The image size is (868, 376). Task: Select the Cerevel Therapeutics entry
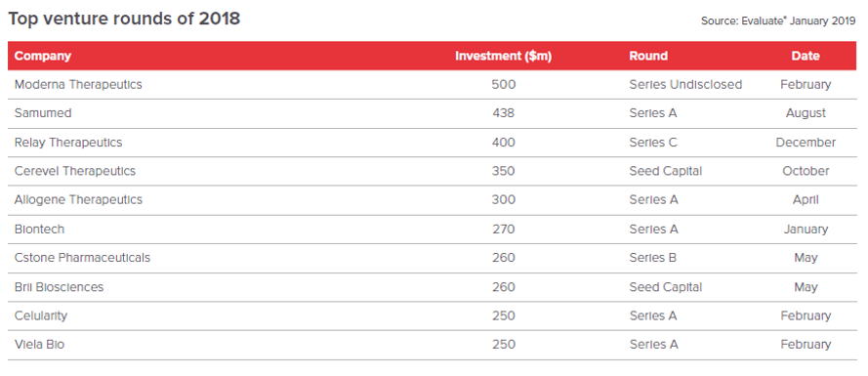point(75,171)
